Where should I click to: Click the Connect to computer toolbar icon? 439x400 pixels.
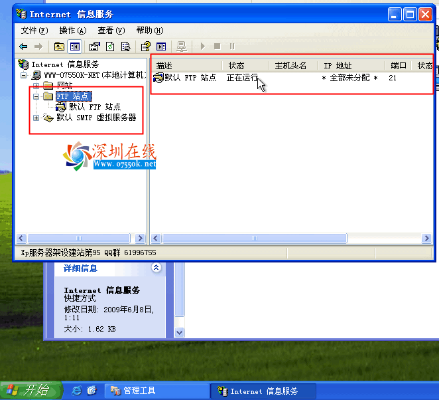click(x=181, y=47)
